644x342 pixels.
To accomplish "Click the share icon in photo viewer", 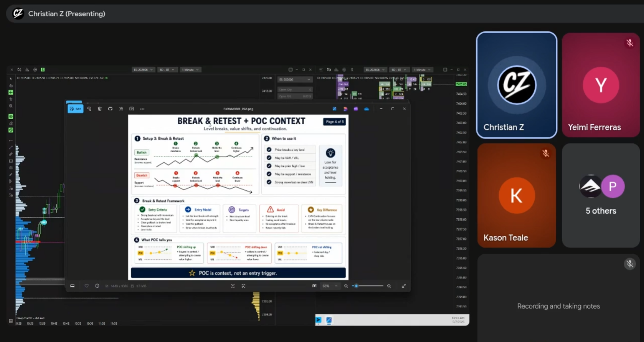I will (121, 109).
